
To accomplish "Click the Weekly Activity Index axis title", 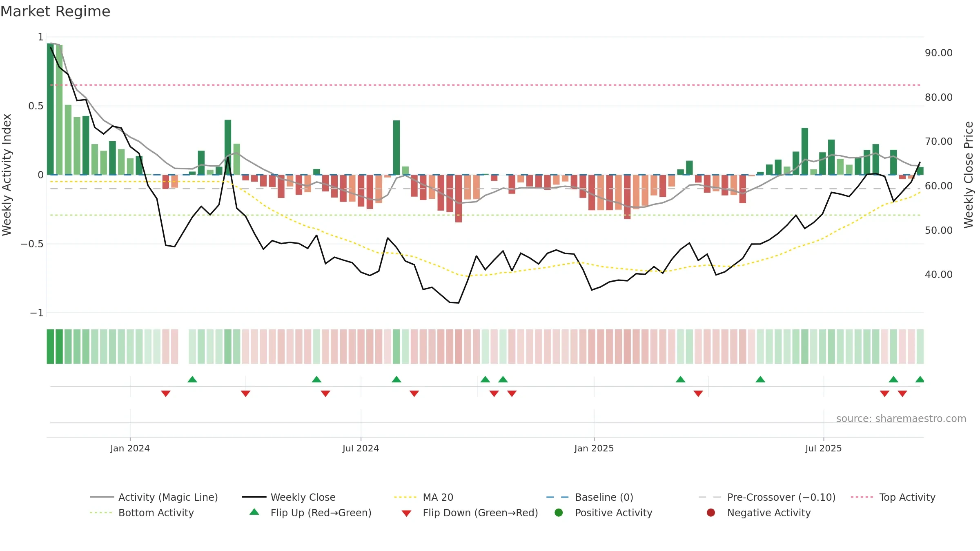I will (x=7, y=175).
